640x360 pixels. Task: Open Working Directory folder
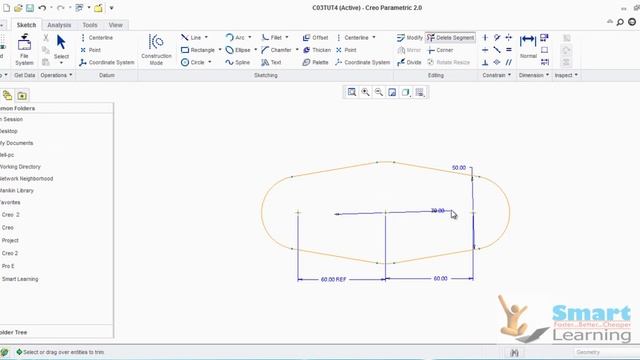tap(20, 167)
